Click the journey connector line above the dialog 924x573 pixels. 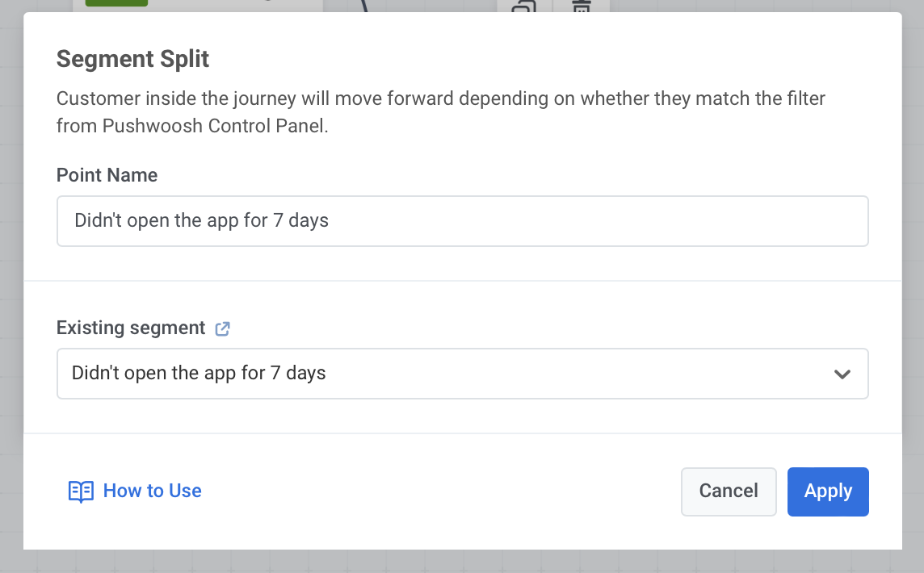click(x=363, y=6)
